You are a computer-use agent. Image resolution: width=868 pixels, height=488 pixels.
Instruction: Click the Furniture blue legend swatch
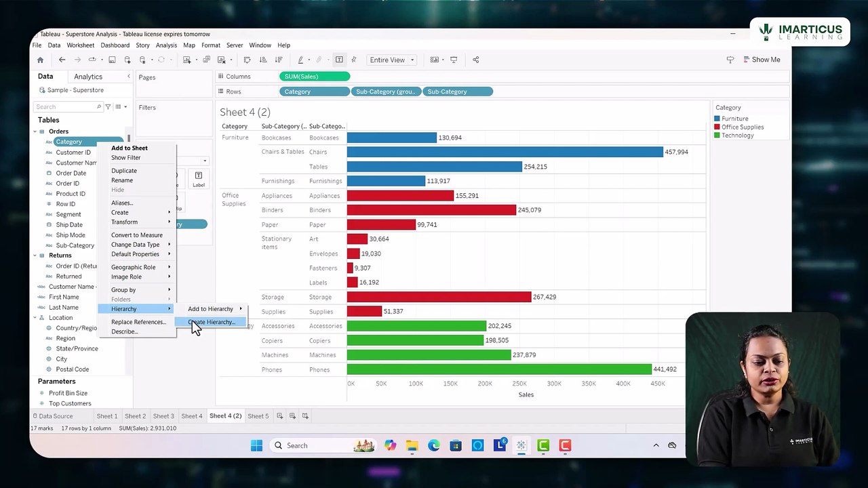tap(717, 119)
